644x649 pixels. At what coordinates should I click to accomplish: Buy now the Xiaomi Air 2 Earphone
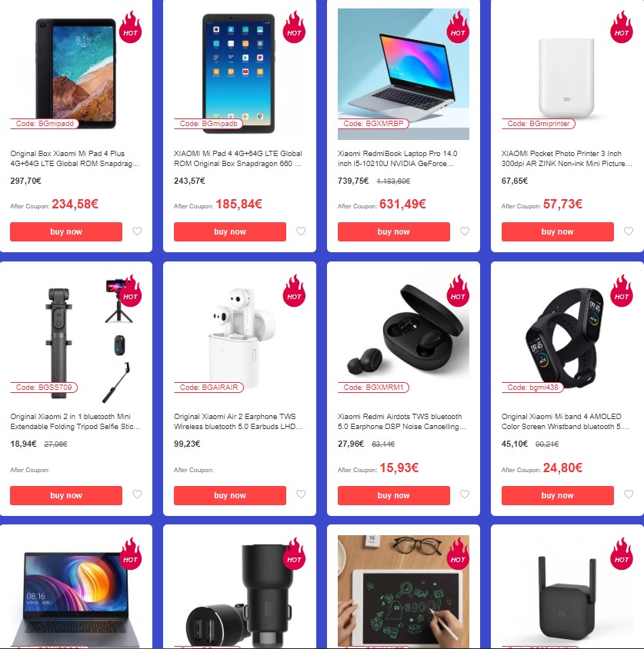pyautogui.click(x=230, y=495)
